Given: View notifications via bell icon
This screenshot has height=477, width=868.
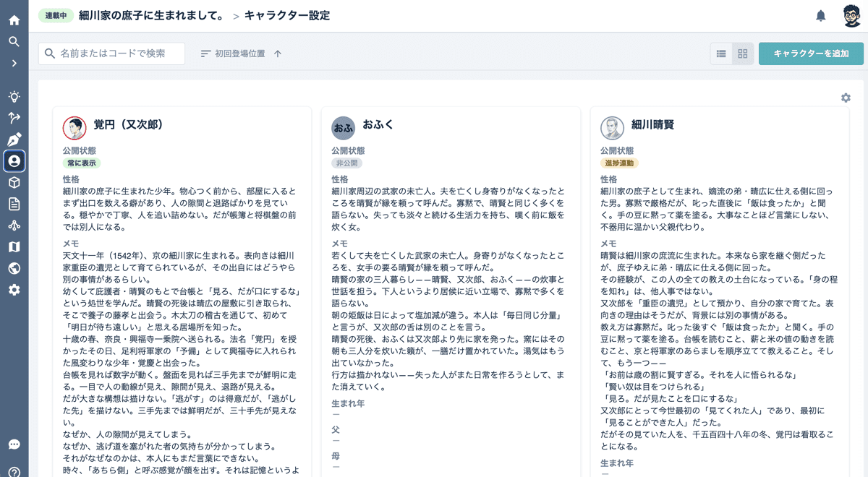Looking at the screenshot, I should pos(821,16).
